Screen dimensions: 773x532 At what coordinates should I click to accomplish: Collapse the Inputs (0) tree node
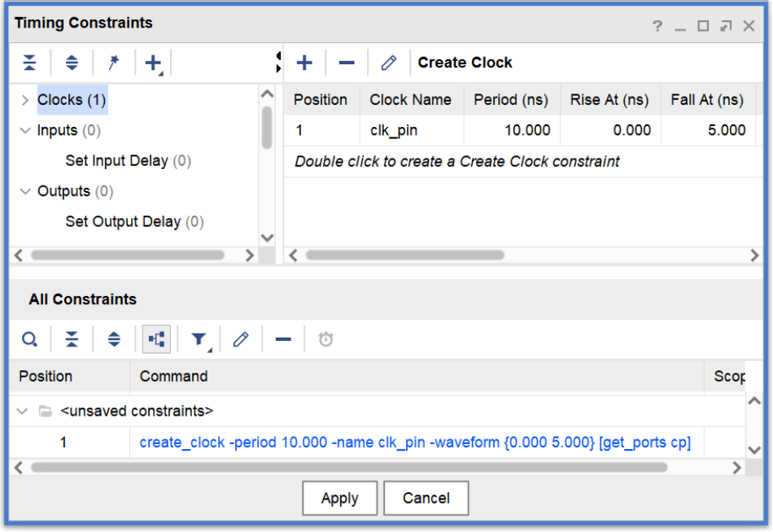pos(25,130)
